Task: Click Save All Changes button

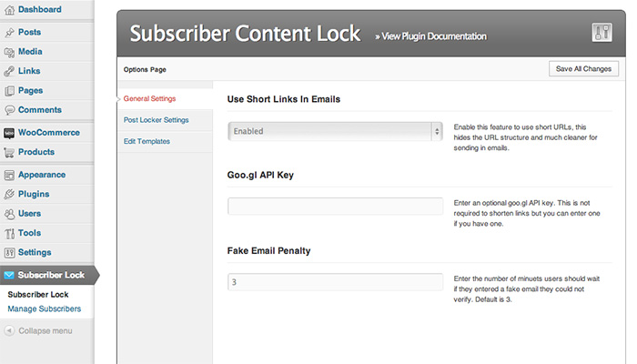Action: (x=584, y=68)
